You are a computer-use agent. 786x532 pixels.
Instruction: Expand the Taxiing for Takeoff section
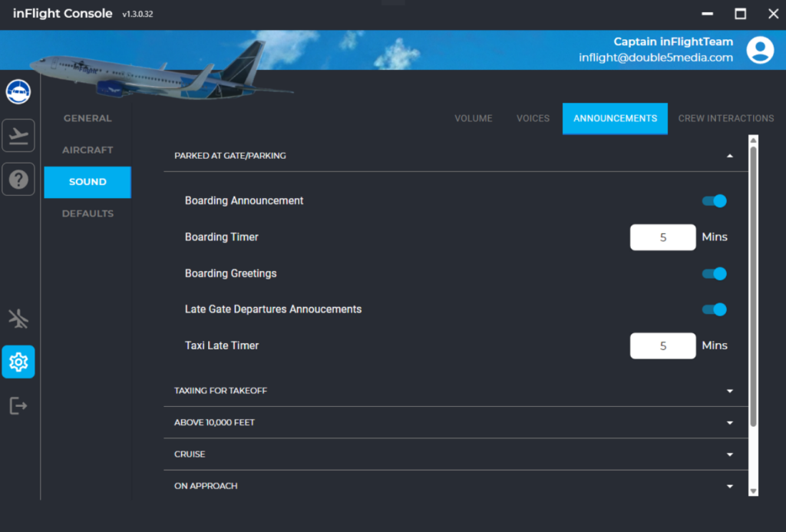[x=456, y=391]
